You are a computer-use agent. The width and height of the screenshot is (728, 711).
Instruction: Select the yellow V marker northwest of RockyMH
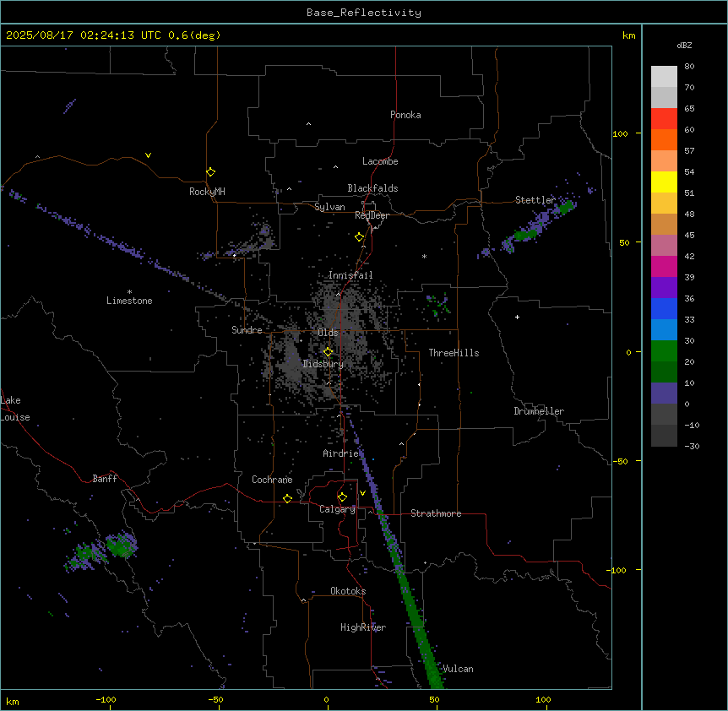[x=148, y=155]
